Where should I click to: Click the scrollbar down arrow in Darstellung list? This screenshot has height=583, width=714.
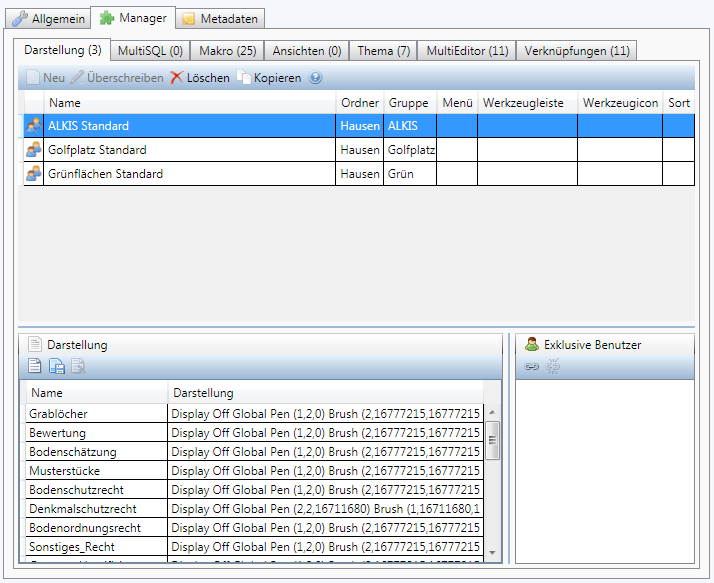[492, 553]
